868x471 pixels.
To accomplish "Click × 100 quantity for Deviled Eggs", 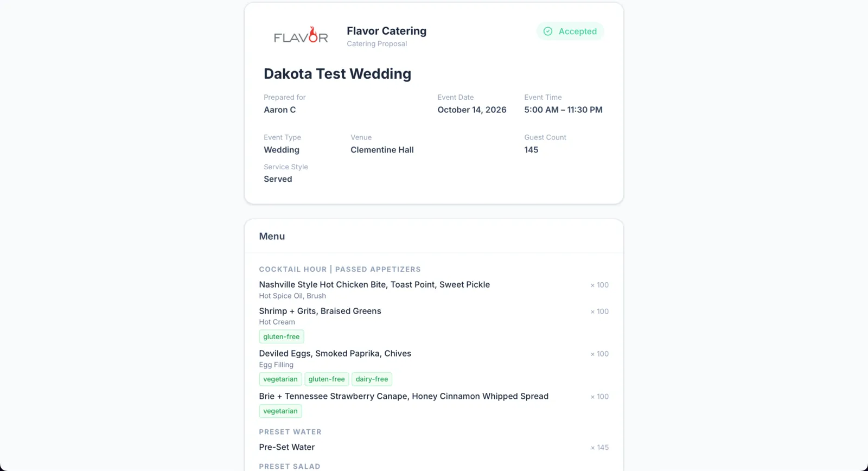I will point(599,354).
